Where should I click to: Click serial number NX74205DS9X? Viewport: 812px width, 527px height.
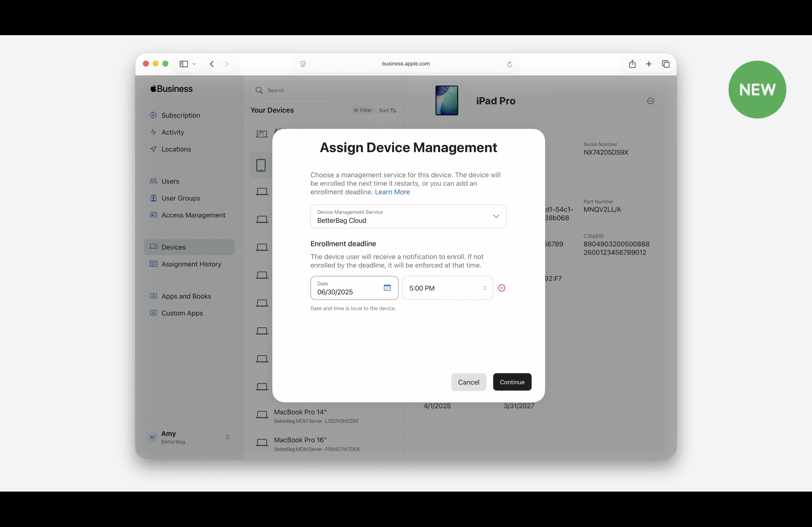[606, 152]
